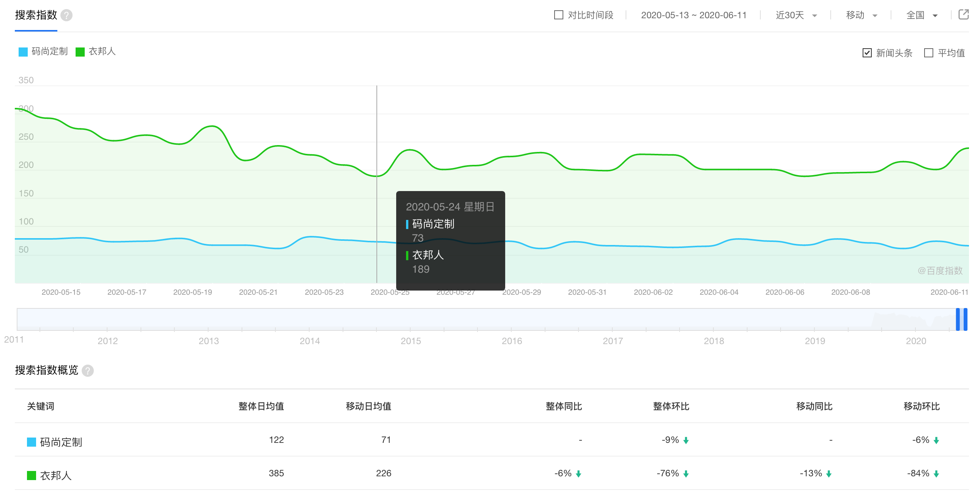Click the right blue handle of timeline slider
Viewport: 980px width, 493px height.
point(966,319)
